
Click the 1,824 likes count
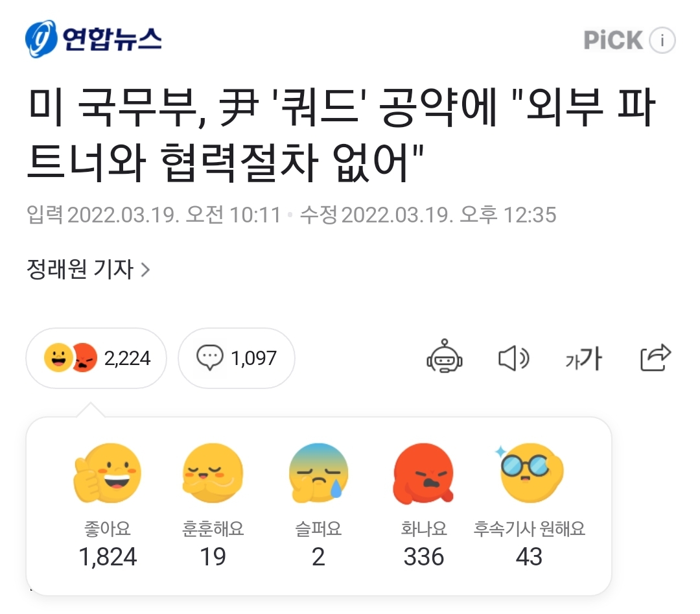coord(108,557)
